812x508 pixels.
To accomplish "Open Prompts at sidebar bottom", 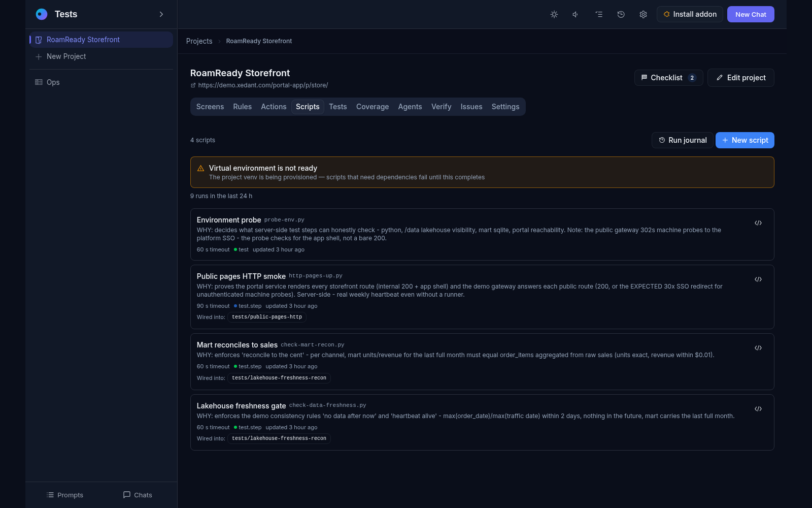I will tap(65, 495).
